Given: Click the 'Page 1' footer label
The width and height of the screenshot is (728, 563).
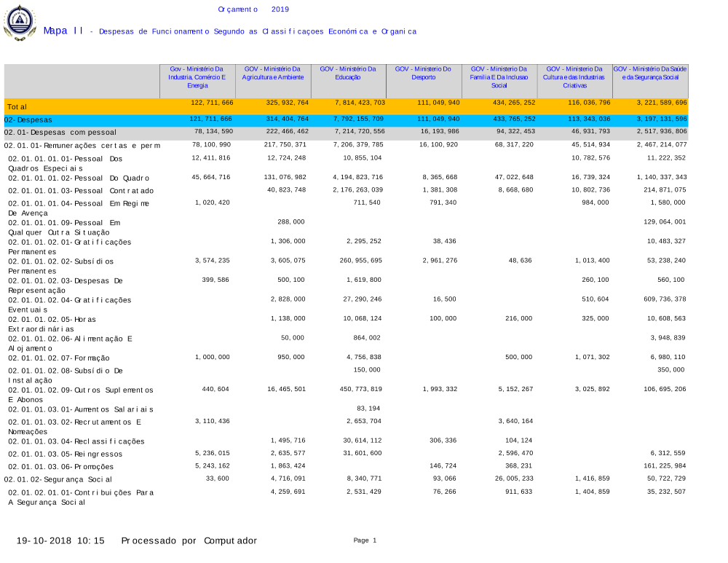Looking at the screenshot, I should click(x=365, y=540).
